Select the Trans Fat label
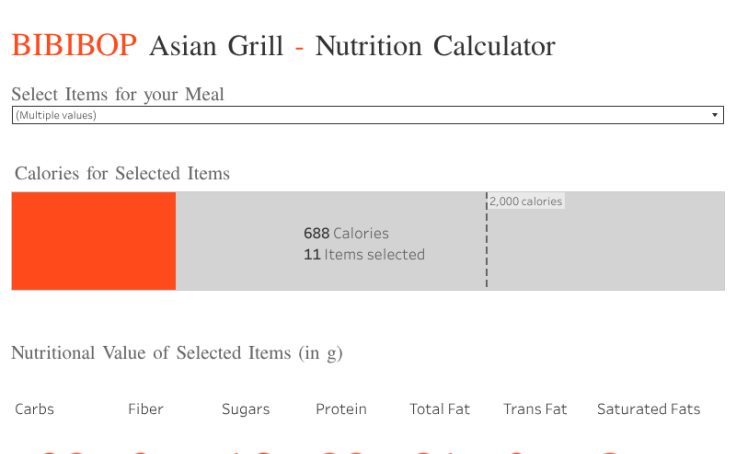The image size is (736, 454). pyautogui.click(x=535, y=409)
